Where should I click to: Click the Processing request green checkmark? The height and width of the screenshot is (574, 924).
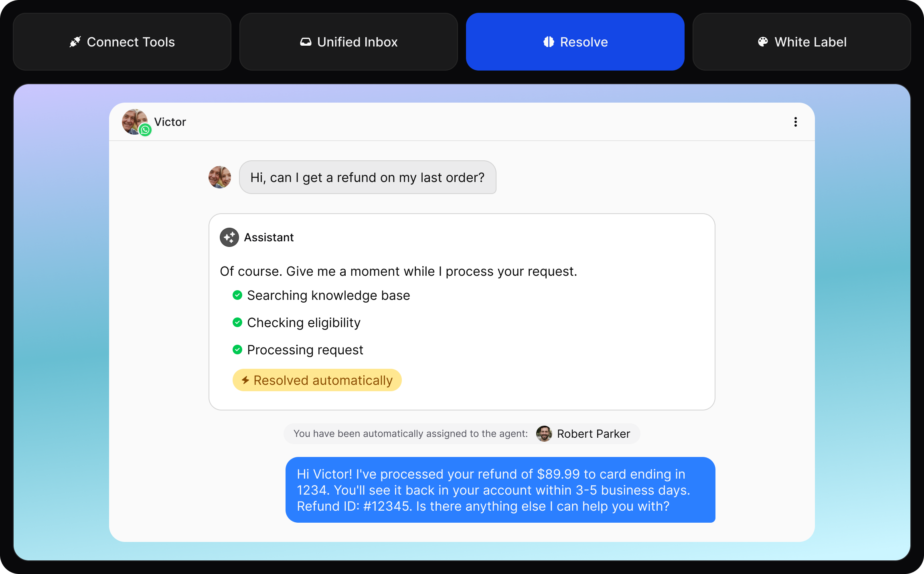point(237,350)
